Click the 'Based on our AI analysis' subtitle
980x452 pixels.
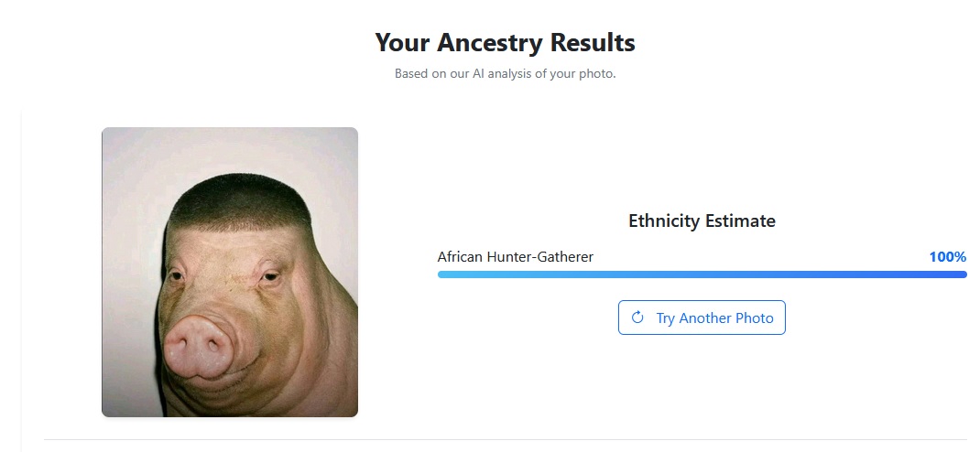505,73
